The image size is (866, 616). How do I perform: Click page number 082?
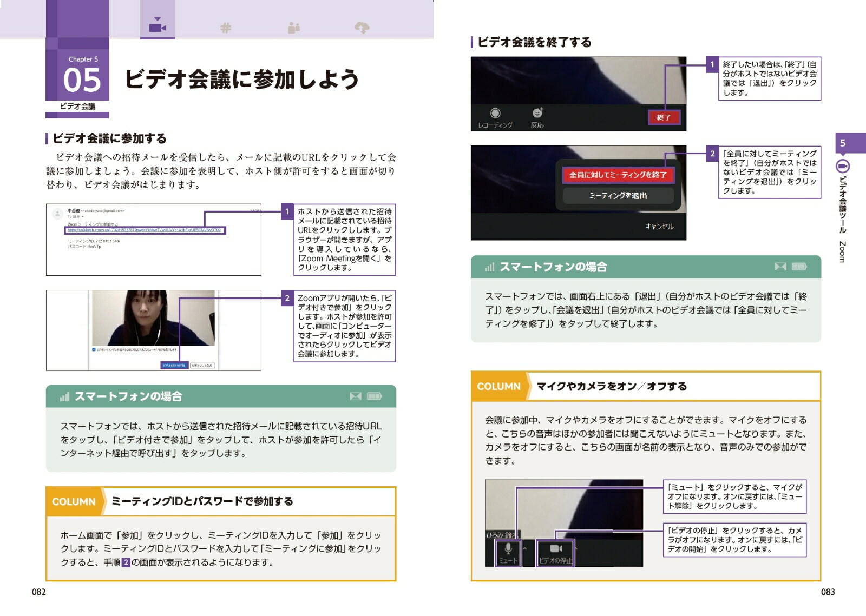39,592
